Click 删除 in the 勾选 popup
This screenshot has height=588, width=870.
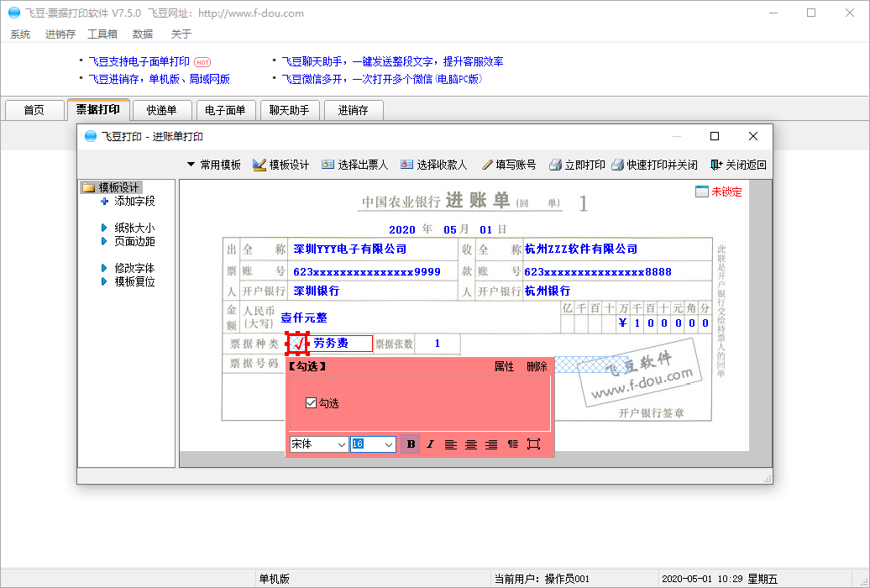pyautogui.click(x=537, y=366)
